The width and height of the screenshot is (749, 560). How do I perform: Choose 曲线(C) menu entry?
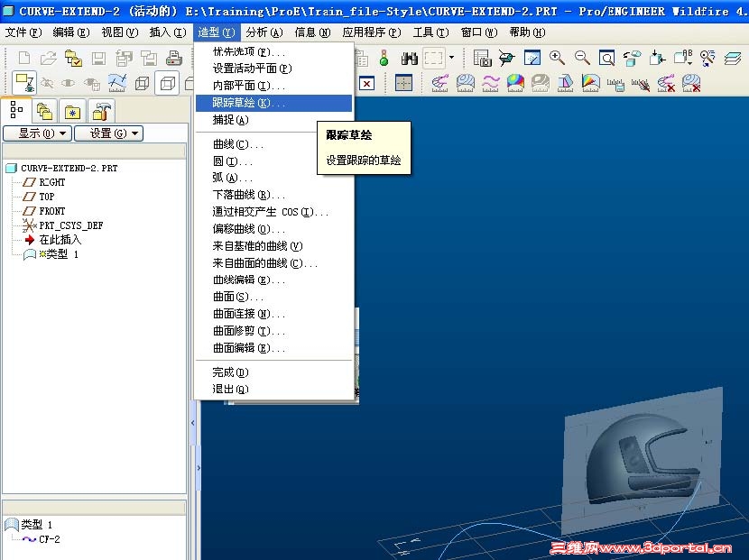(273, 144)
